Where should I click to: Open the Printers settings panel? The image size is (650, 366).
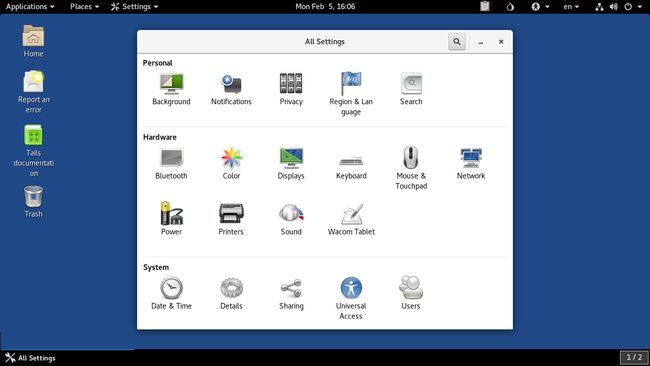click(231, 220)
